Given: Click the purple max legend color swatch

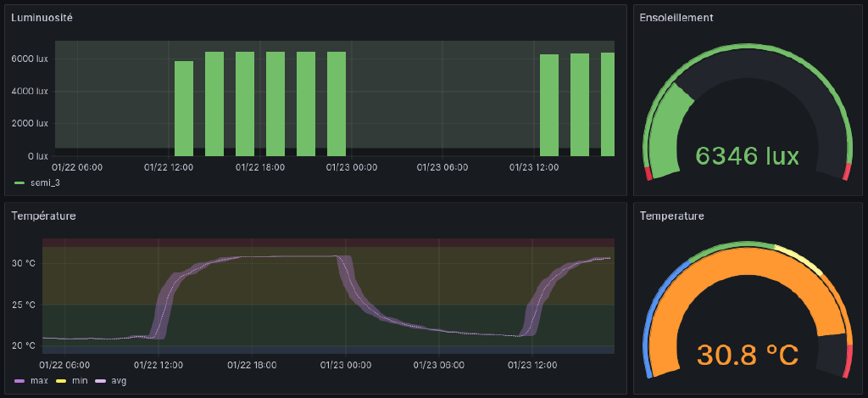Looking at the screenshot, I should coord(20,381).
